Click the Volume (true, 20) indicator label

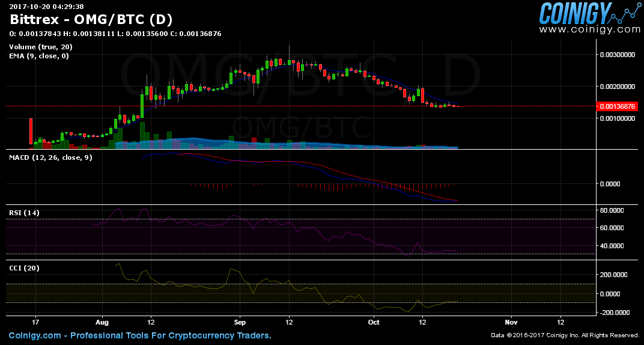point(41,47)
